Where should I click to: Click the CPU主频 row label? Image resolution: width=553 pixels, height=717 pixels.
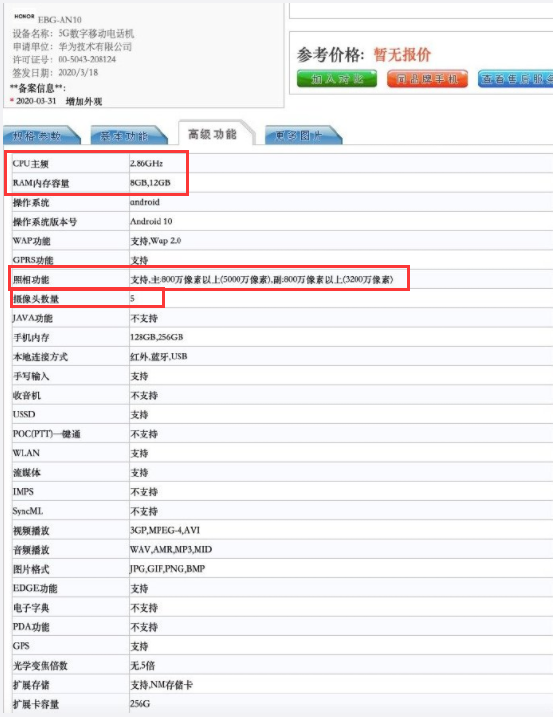tap(31, 164)
